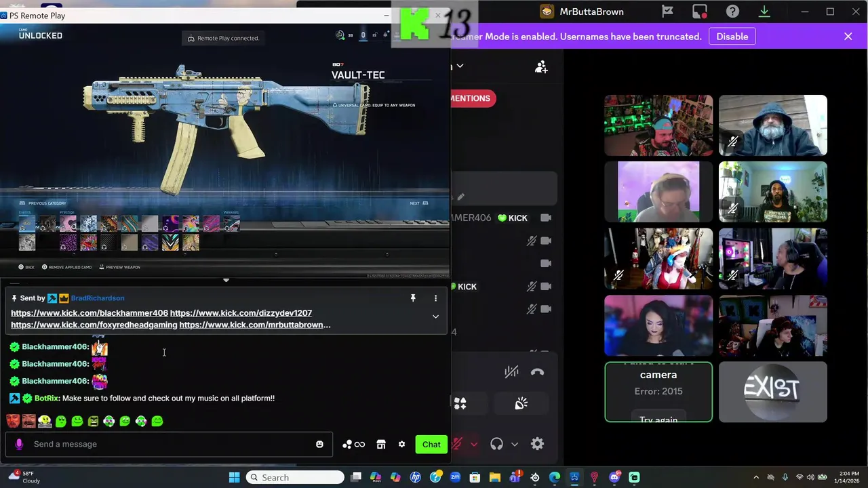Image resolution: width=868 pixels, height=488 pixels.
Task: Open the Windows Start menu
Action: point(234,477)
